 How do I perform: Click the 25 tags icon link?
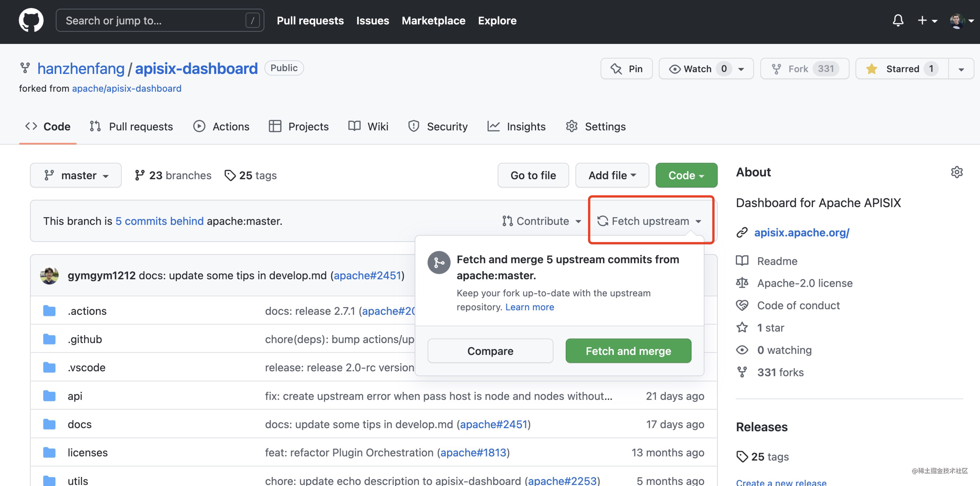pos(251,175)
